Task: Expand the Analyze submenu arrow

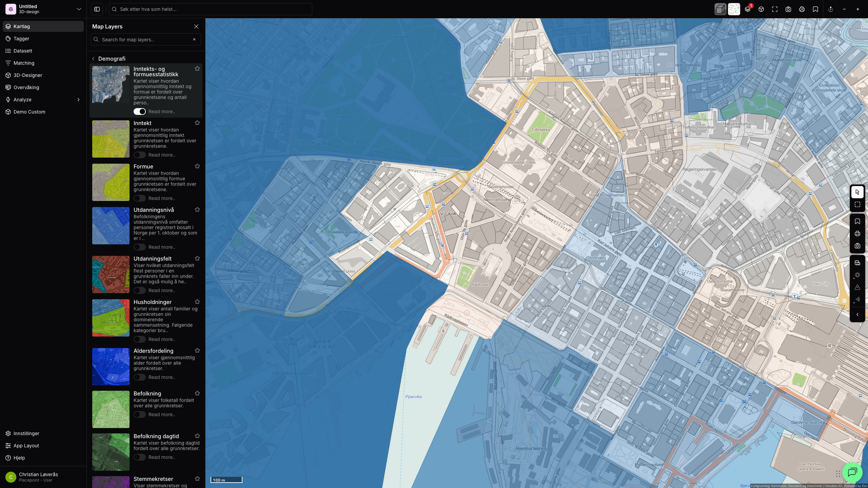Action: (x=78, y=100)
